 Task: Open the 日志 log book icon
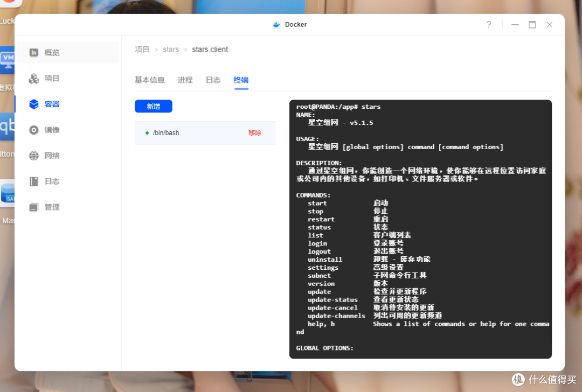point(34,181)
